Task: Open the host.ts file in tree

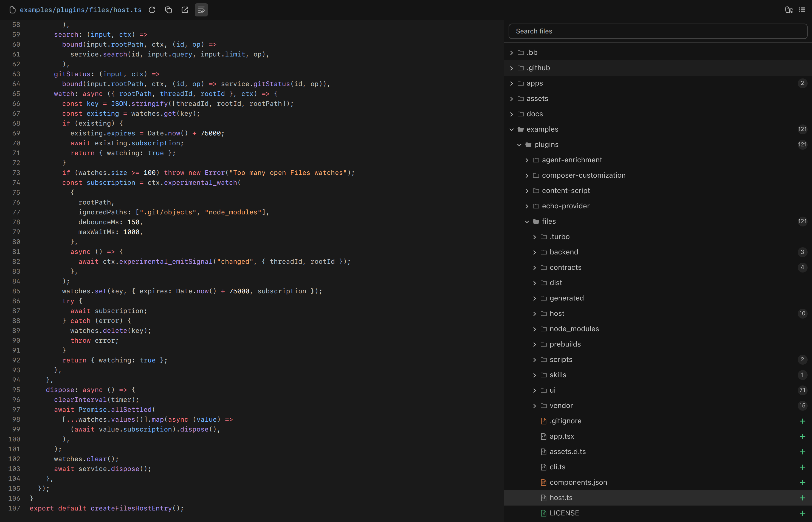Action: (658, 498)
